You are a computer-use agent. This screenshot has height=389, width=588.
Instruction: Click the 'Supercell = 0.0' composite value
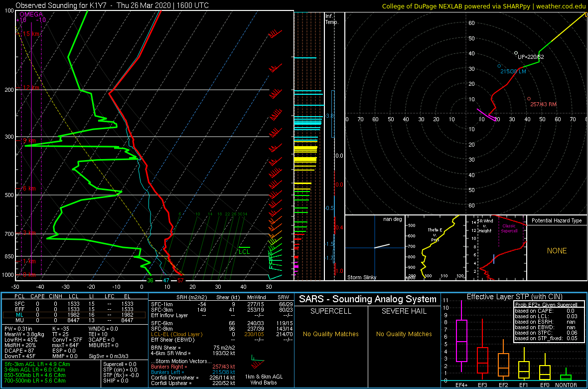coord(120,364)
